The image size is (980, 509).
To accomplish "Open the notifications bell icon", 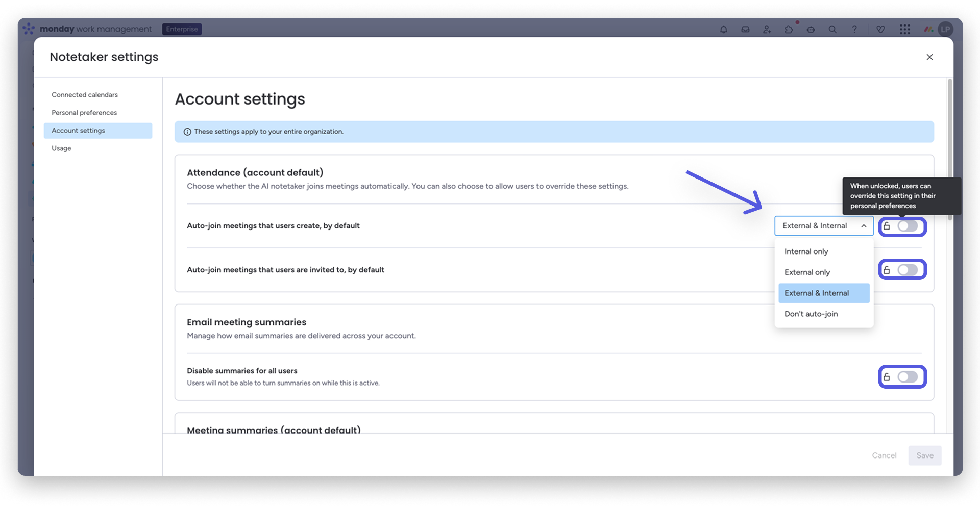I will click(723, 30).
